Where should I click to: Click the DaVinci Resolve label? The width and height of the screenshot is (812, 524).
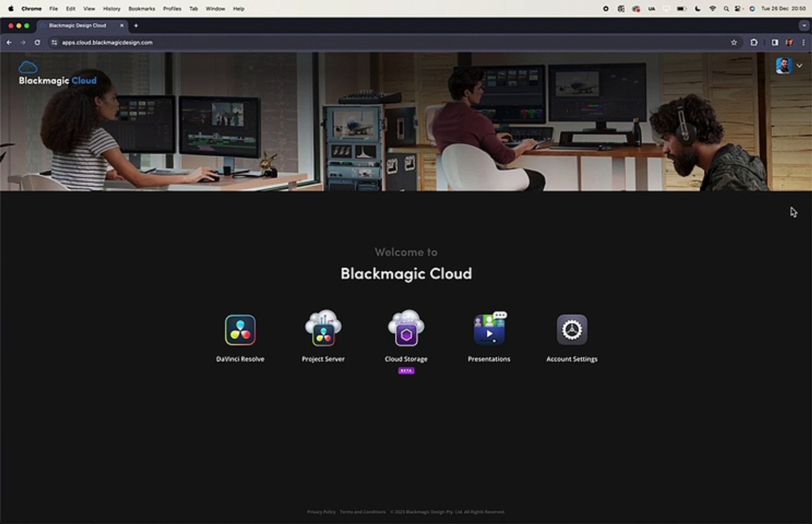(240, 359)
